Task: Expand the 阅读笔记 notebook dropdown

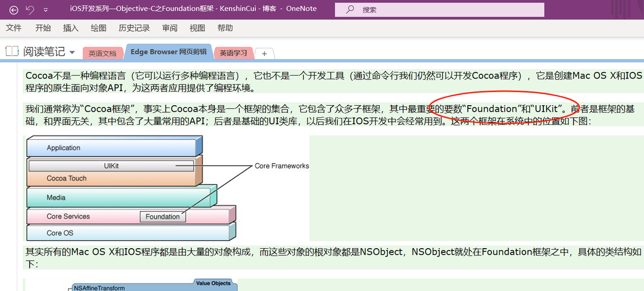Action: click(72, 52)
